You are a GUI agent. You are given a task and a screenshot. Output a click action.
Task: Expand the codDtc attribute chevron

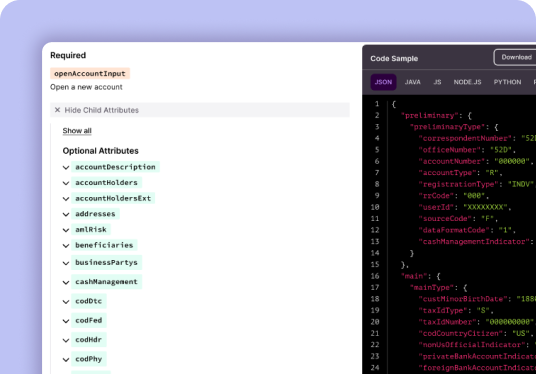66,302
